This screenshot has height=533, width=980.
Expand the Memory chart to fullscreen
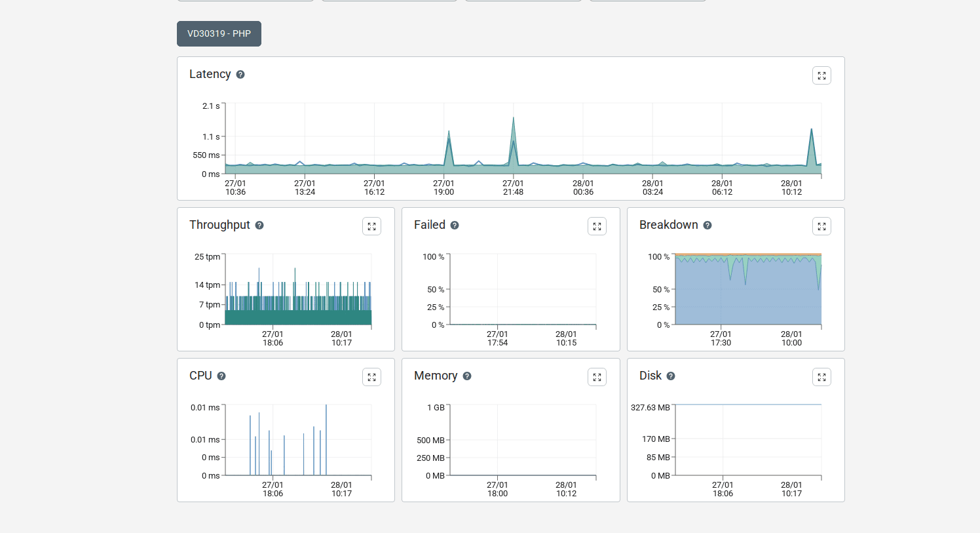coord(597,377)
